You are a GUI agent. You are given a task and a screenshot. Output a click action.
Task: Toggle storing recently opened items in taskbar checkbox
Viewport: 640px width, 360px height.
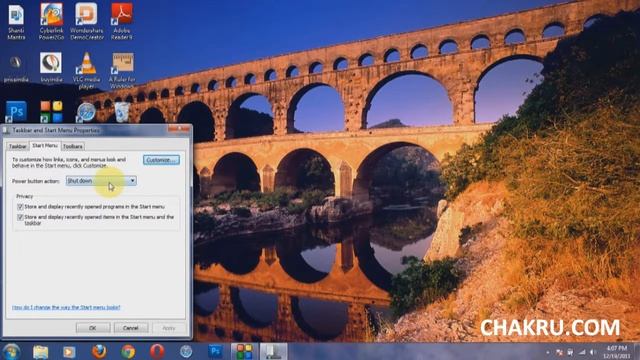pyautogui.click(x=20, y=218)
